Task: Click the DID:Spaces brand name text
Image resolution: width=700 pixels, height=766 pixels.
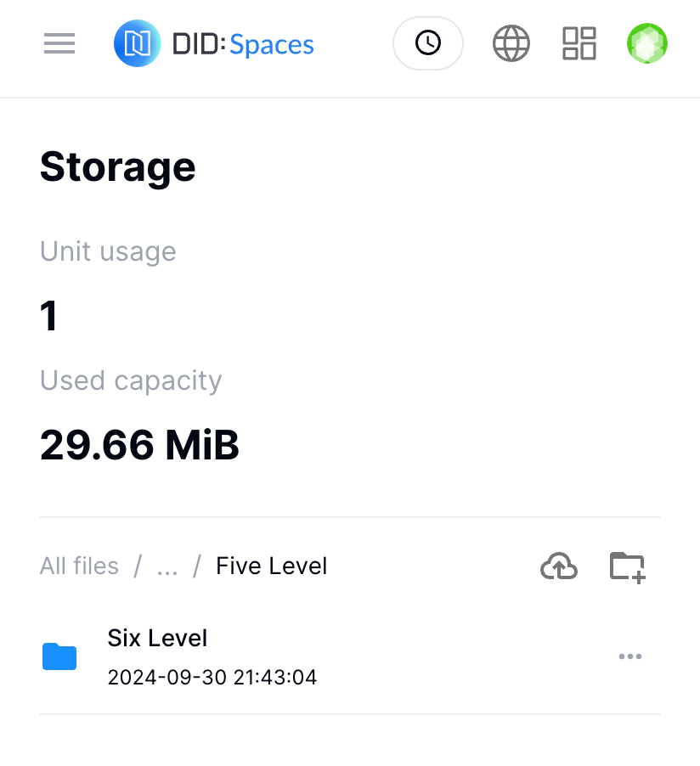Action: click(243, 44)
